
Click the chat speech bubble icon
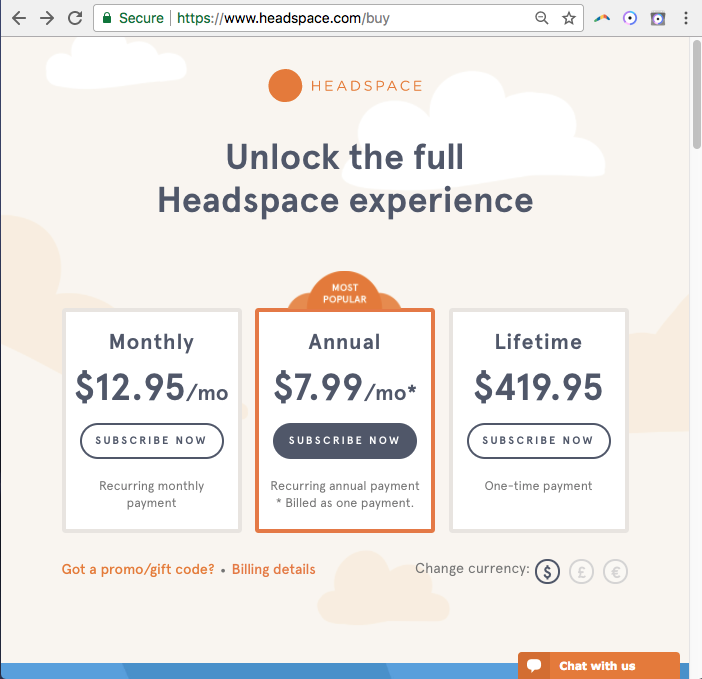[x=534, y=665]
